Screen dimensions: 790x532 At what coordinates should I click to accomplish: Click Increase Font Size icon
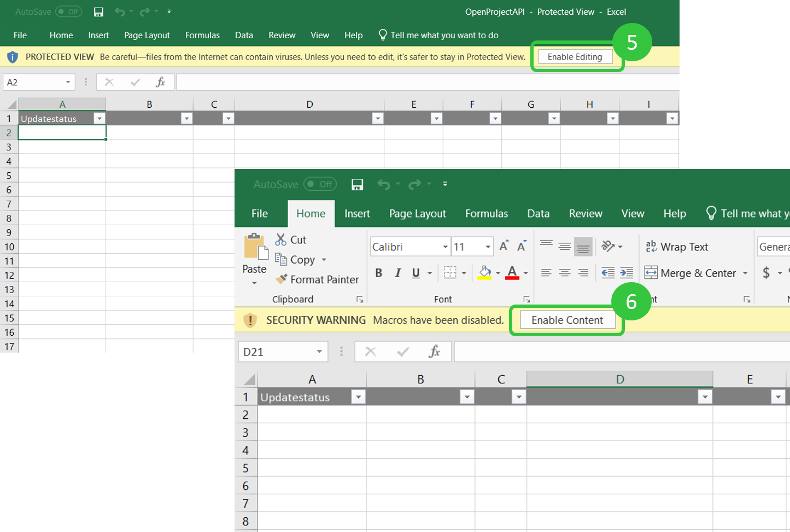[x=504, y=246]
